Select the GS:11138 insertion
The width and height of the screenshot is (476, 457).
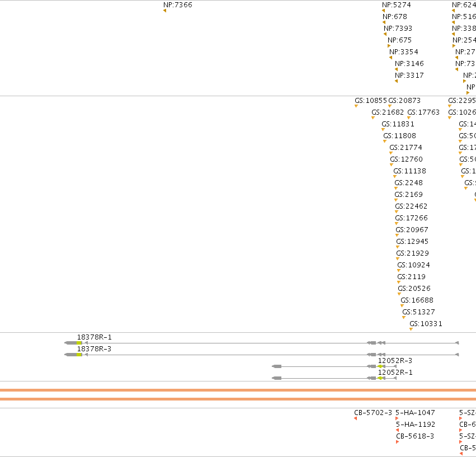(x=395, y=176)
